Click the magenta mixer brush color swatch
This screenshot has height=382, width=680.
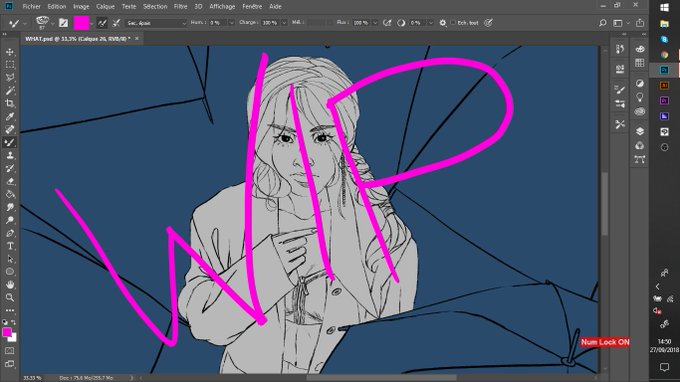point(81,23)
